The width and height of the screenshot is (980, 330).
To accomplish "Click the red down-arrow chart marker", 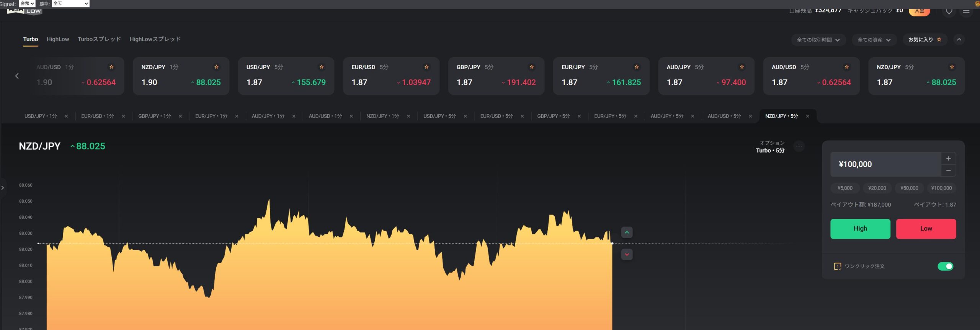I will pyautogui.click(x=627, y=254).
